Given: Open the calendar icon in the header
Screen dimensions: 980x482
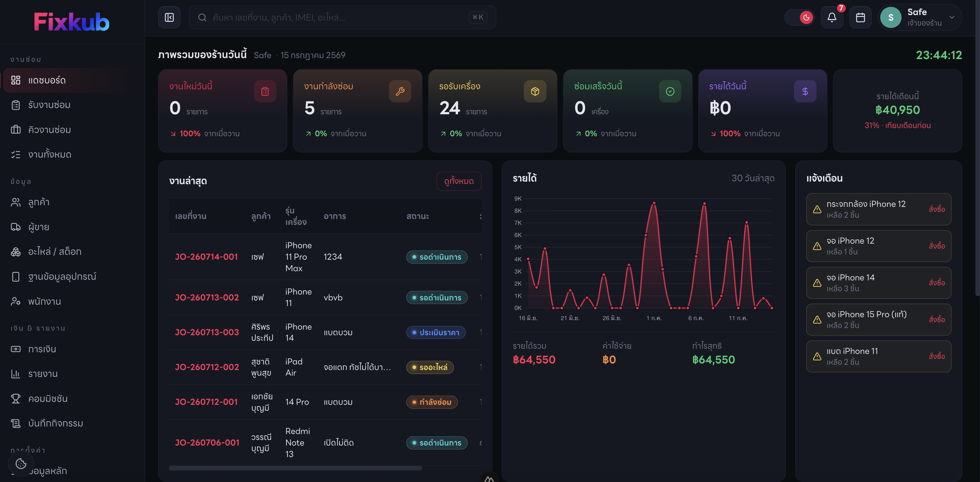Looking at the screenshot, I should pyautogui.click(x=860, y=17).
